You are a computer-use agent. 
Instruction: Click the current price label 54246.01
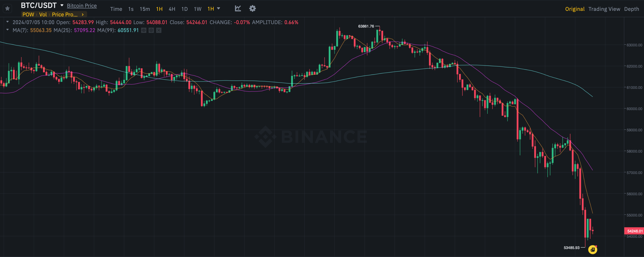(x=634, y=231)
